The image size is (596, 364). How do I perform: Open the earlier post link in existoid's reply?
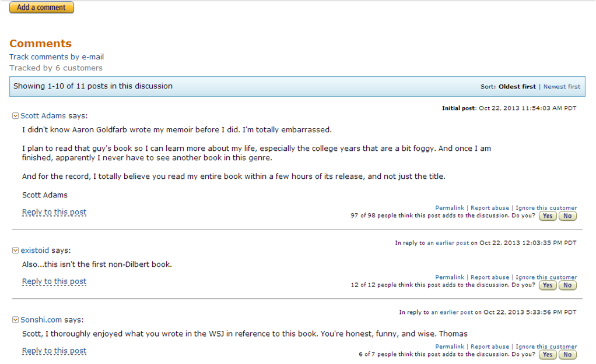click(448, 243)
